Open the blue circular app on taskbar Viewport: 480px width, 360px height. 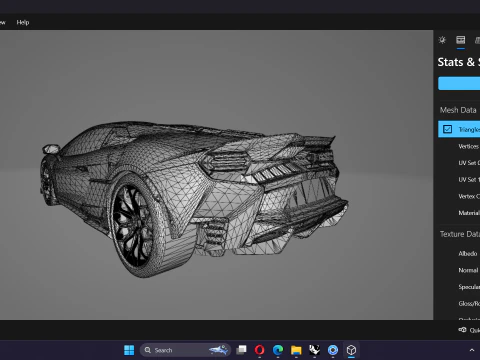click(333, 350)
